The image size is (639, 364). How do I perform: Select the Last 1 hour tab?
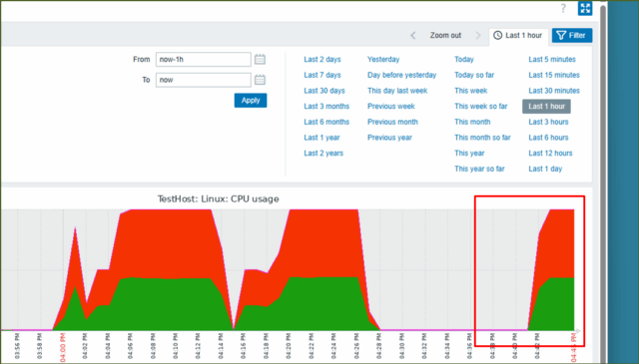[518, 36]
